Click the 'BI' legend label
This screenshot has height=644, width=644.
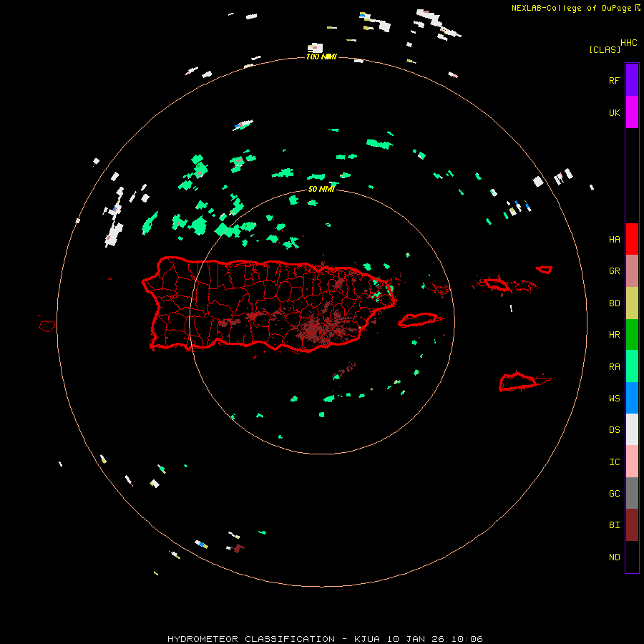coord(614,525)
